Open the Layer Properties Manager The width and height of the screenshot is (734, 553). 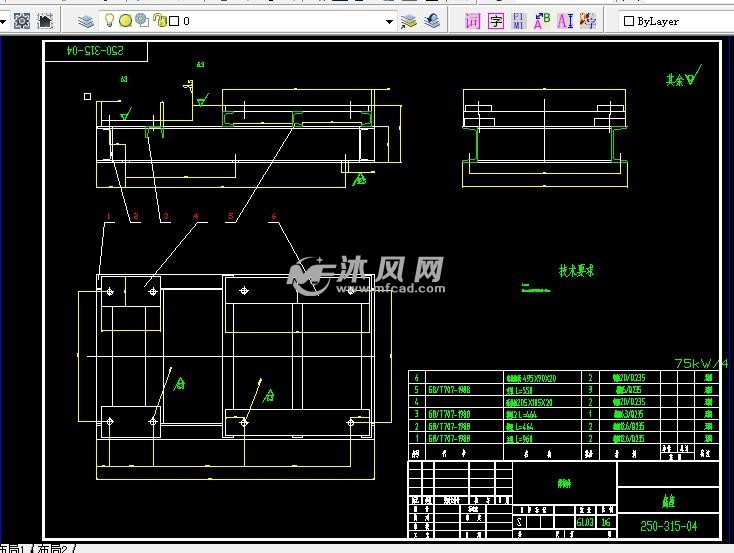87,20
